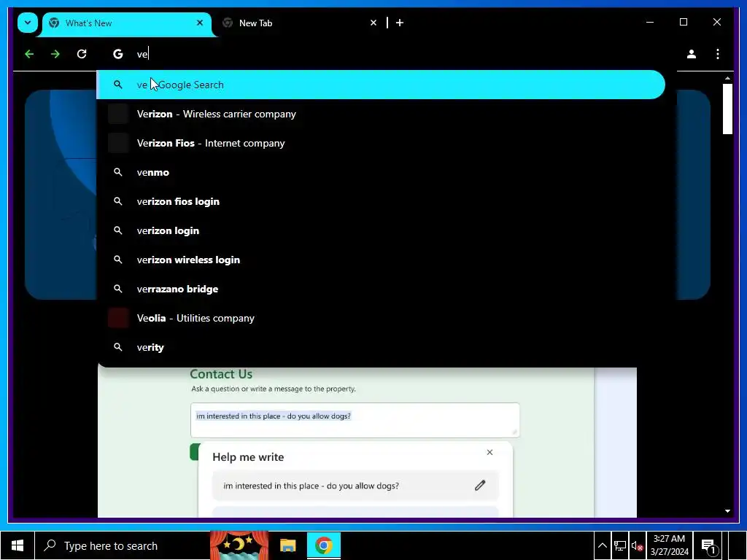747x560 pixels.
Task: Open the theater curtain search highlight icon
Action: pyautogui.click(x=239, y=545)
